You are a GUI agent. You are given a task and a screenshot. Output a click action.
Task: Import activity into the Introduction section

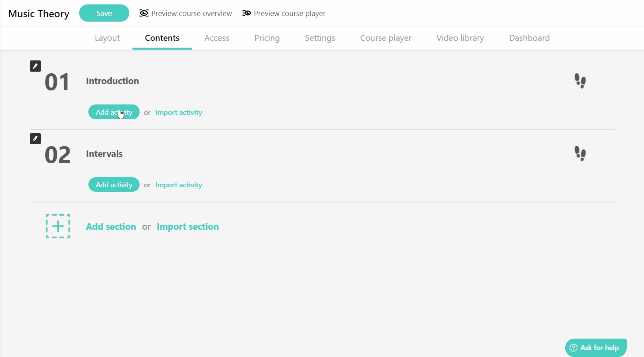click(x=179, y=112)
